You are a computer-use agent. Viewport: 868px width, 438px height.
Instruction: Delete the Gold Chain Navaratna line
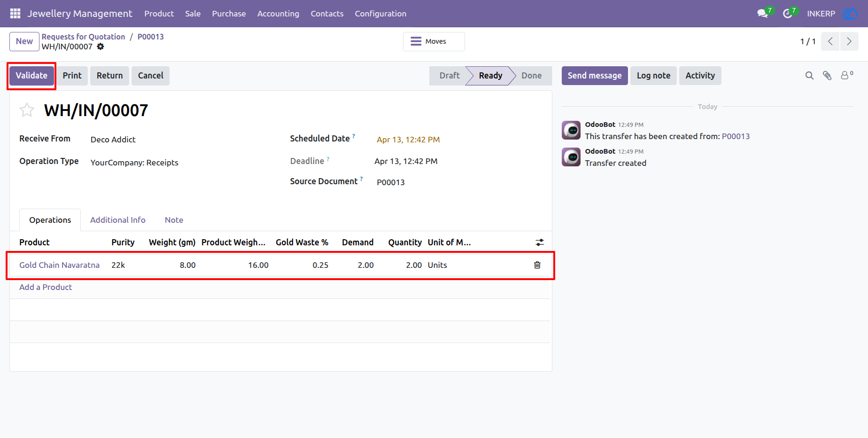[537, 265]
